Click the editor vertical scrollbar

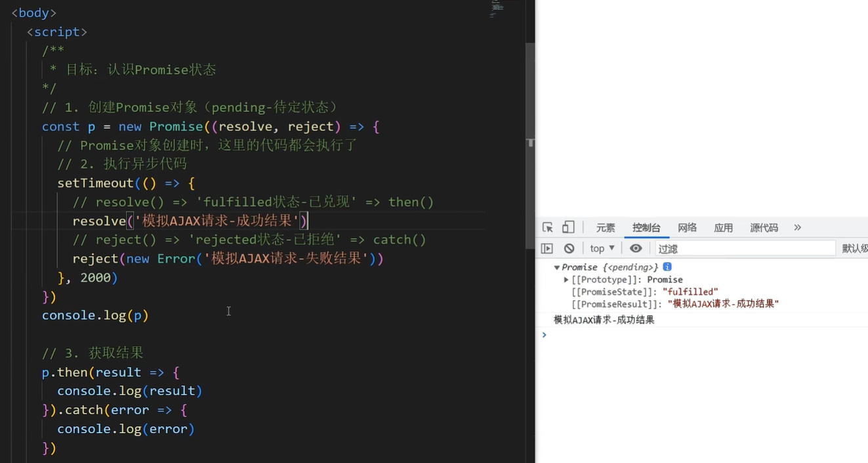pos(530,131)
